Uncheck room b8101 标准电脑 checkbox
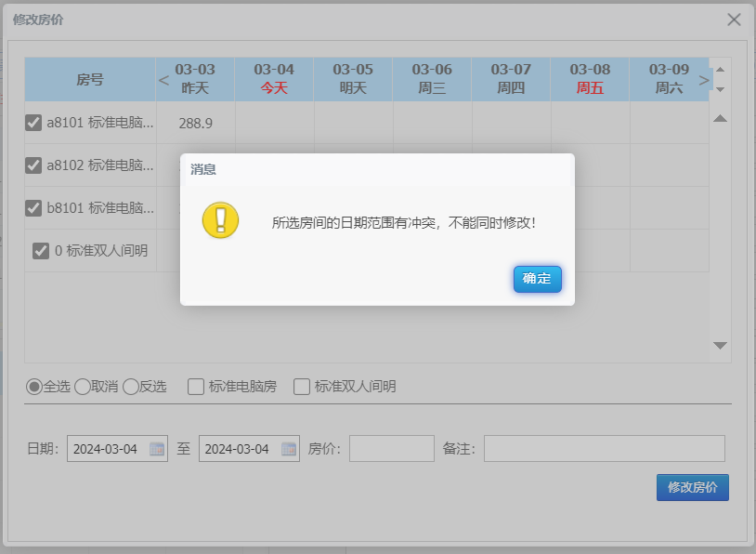 [x=33, y=208]
